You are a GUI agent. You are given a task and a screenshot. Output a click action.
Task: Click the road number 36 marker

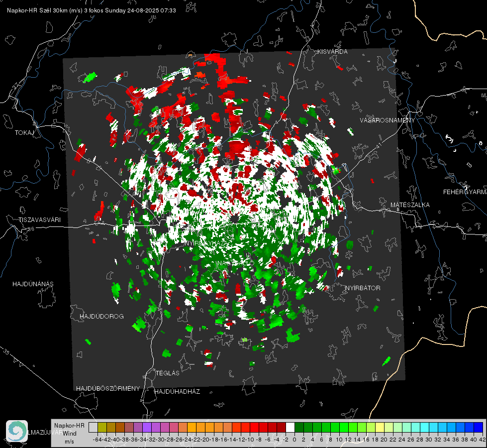tap(31, 229)
